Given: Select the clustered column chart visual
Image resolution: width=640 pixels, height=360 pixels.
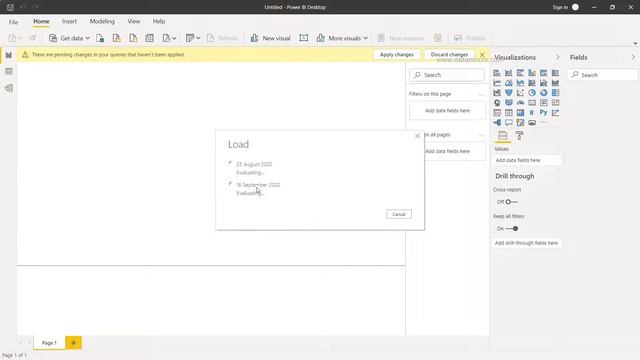Looking at the screenshot, I should click(x=532, y=73).
